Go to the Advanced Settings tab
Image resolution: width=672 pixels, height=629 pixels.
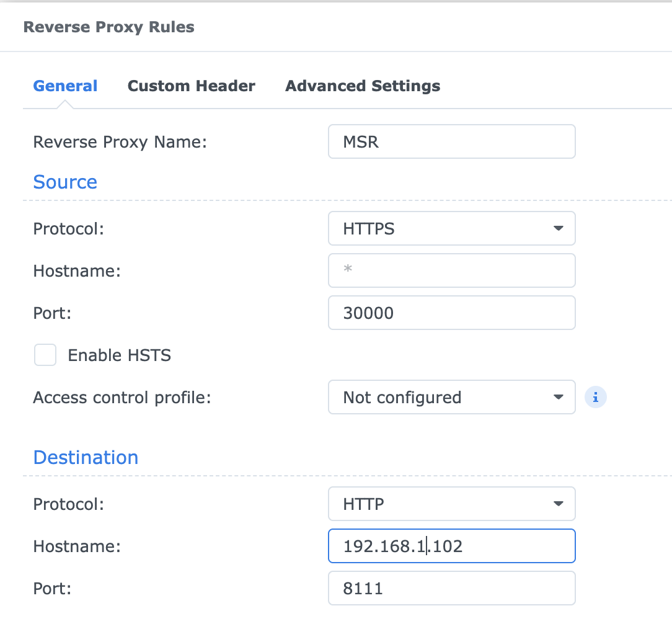point(363,86)
